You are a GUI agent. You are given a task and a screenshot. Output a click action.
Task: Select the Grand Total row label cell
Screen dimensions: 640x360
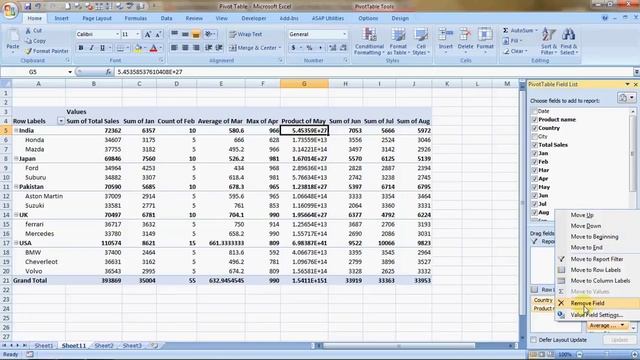point(38,281)
